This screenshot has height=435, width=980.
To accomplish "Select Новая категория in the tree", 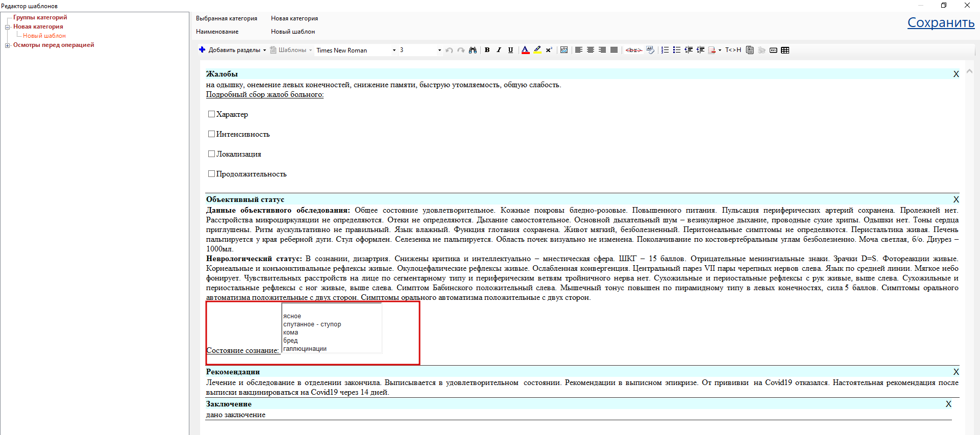I will [38, 27].
